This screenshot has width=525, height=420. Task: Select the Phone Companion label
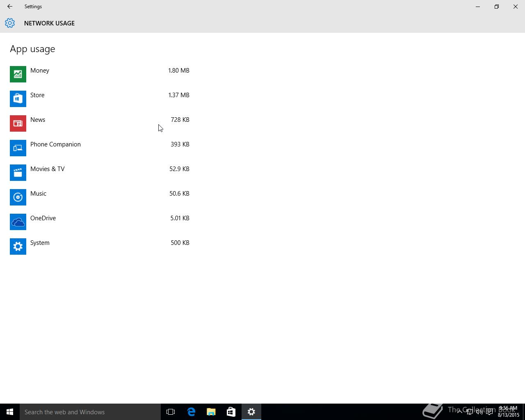click(55, 144)
